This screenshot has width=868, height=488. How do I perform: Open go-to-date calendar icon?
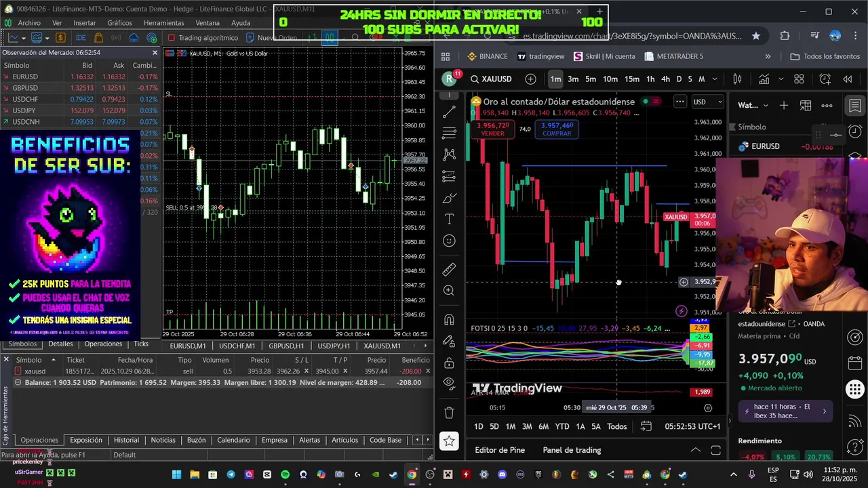pos(646,426)
